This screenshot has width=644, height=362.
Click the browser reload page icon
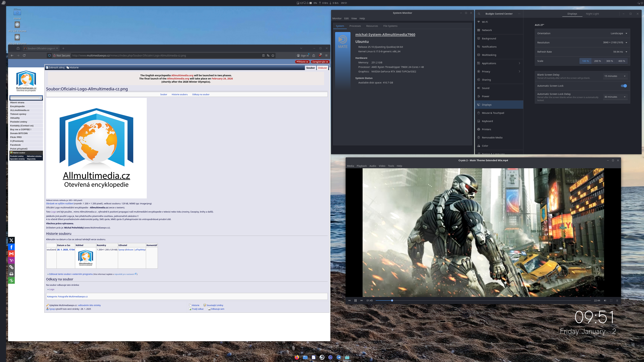[24, 55]
